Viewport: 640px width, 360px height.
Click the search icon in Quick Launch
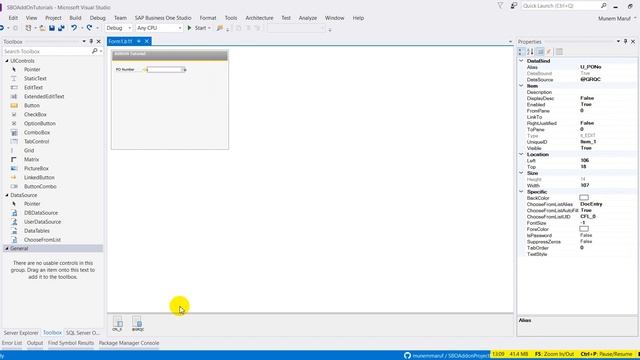pos(603,6)
